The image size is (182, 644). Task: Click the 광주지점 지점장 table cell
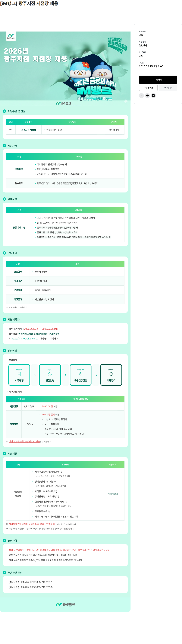[x=28, y=130]
